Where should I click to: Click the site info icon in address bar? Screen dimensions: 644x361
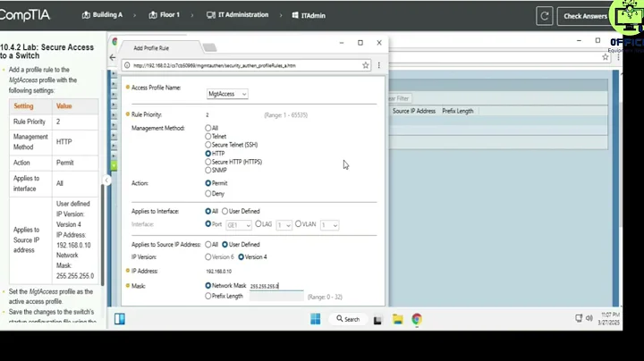127,65
